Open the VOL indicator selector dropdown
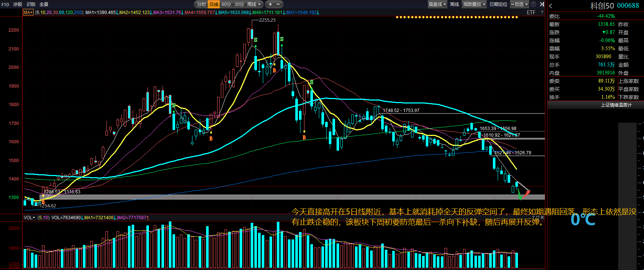644x270 pixels. click(29, 218)
